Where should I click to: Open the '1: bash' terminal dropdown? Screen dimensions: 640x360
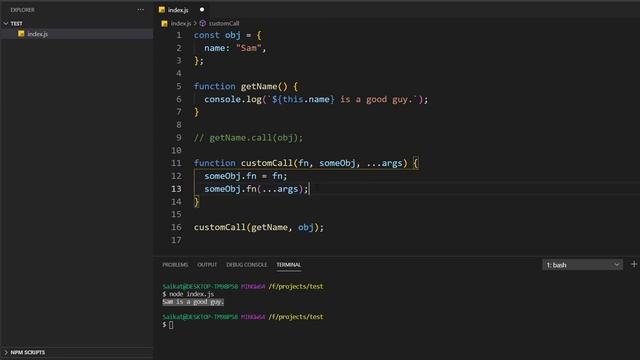[582, 265]
